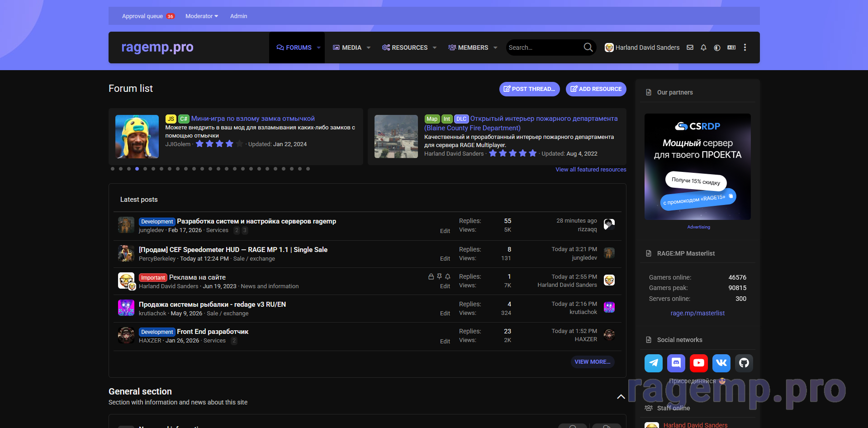The height and width of the screenshot is (428, 868).
Task: Open the fire department resource thumbnail
Action: [x=396, y=136]
